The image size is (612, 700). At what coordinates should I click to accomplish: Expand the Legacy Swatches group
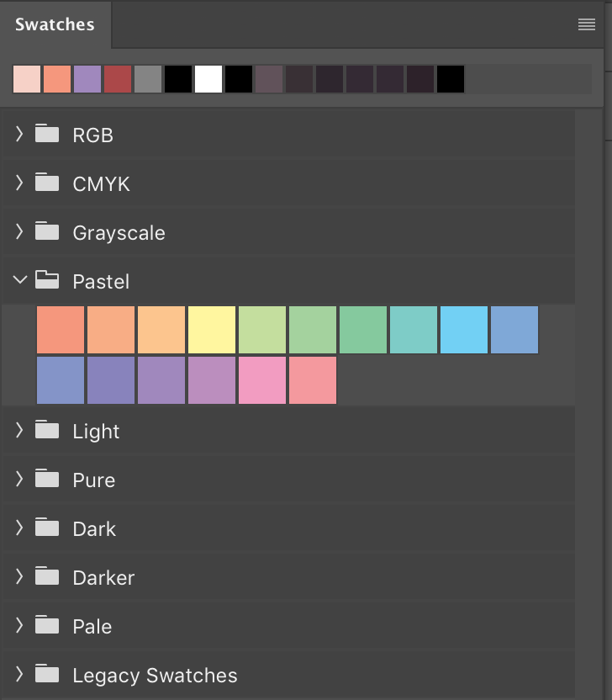click(18, 674)
